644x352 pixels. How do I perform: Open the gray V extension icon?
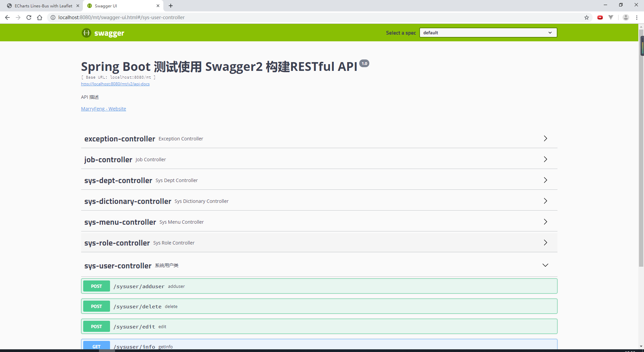coord(611,17)
